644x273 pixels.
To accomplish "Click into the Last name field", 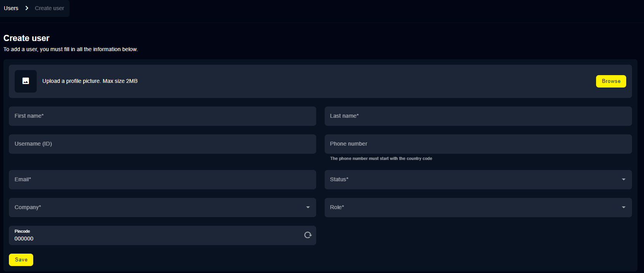I will pyautogui.click(x=478, y=116).
